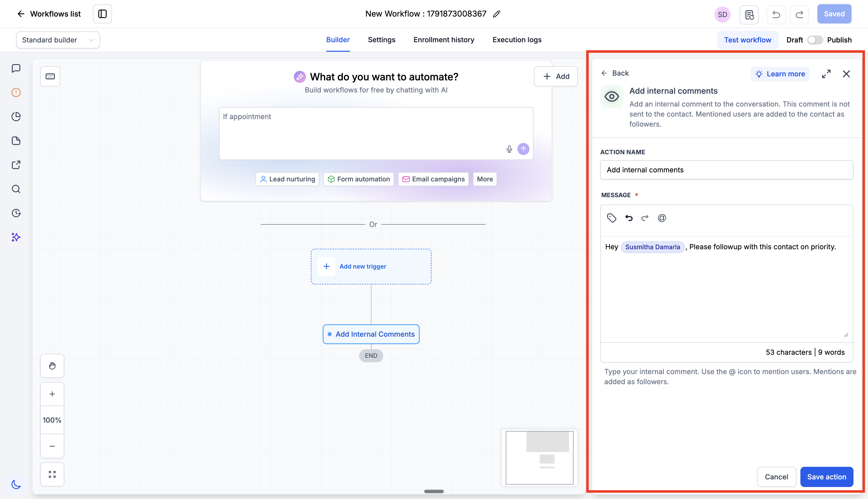
Task: Undo the last workflow change in header
Action: pos(776,14)
